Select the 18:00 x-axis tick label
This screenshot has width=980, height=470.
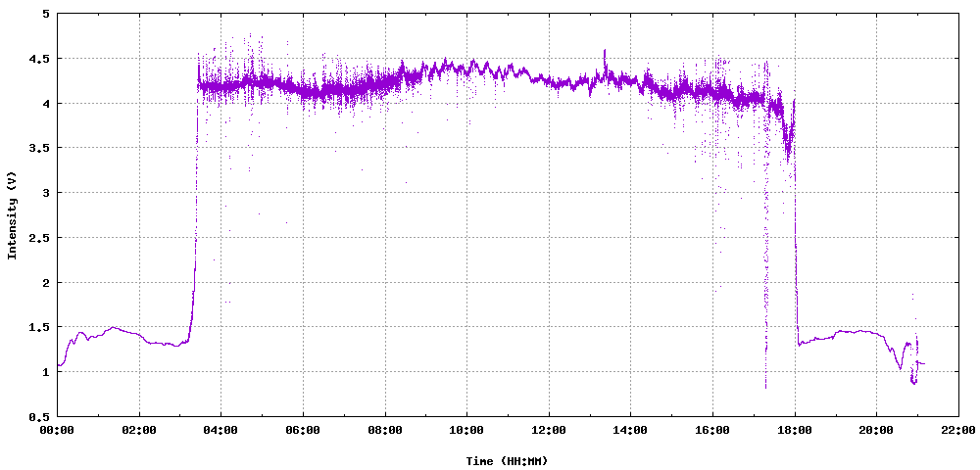pos(795,430)
